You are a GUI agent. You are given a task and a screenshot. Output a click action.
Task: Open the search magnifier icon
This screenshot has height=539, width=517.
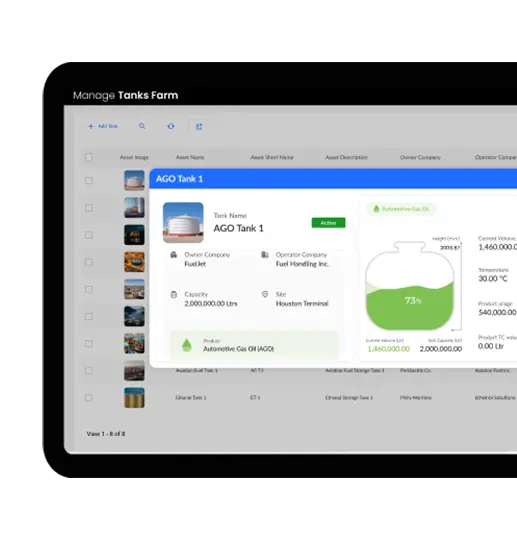142,126
